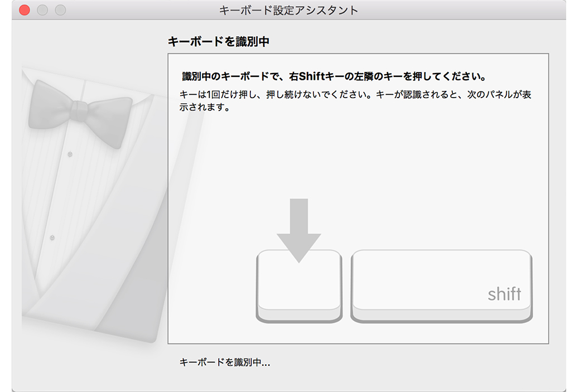Click the window title キーボード設定アシスタント
This screenshot has width=579, height=392.
tap(289, 10)
